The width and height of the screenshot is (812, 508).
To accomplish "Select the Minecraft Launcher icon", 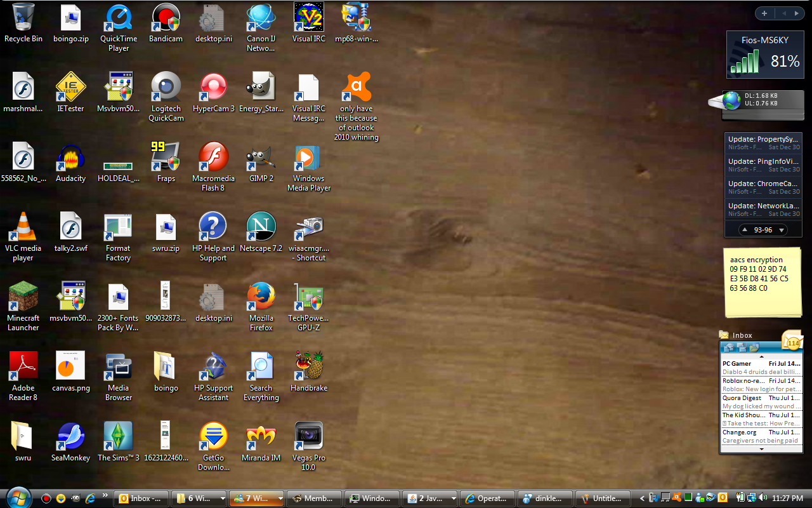I will coord(23,300).
